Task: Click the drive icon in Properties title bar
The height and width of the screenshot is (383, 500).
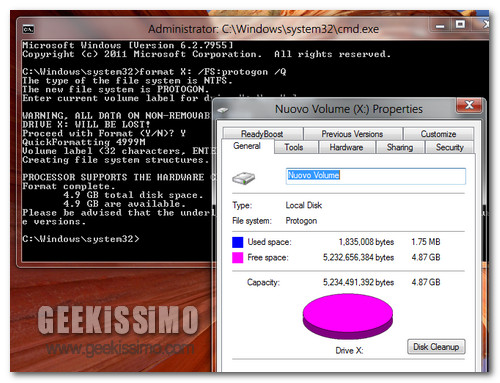Action: (223, 110)
